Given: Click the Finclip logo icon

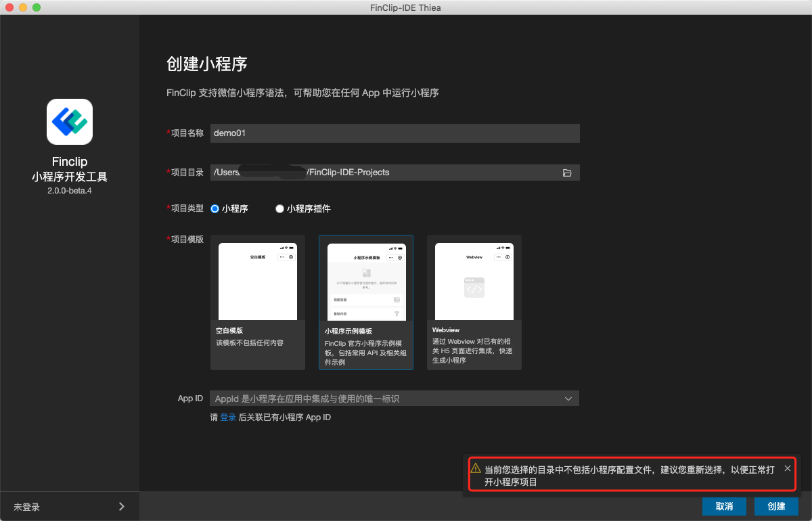Looking at the screenshot, I should [x=70, y=122].
